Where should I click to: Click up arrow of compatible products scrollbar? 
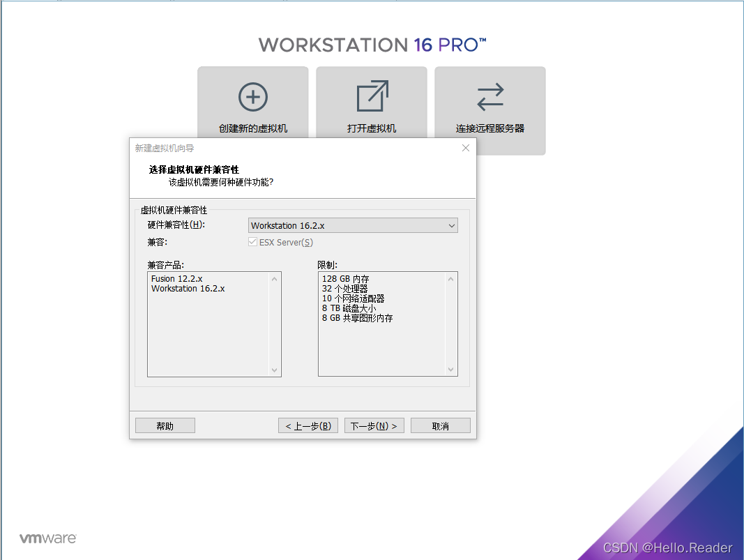(274, 279)
